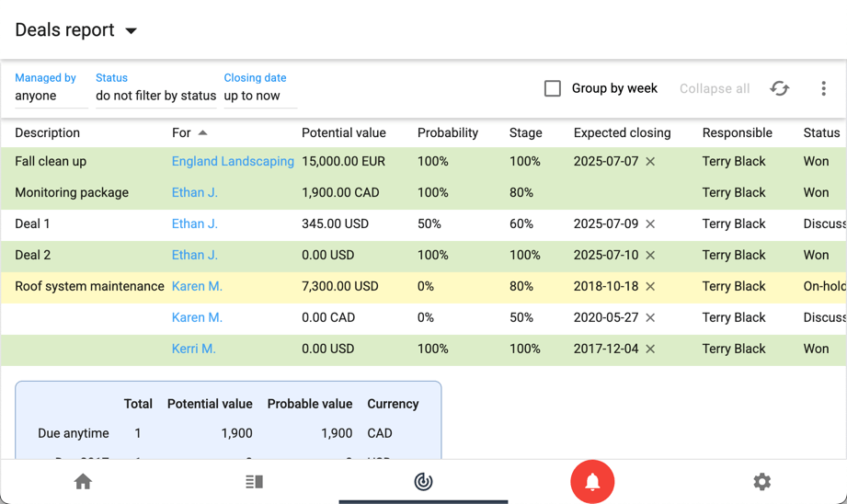847x504 pixels.
Task: Open Ethan J. link in Deal 2 row
Action: pos(194,256)
